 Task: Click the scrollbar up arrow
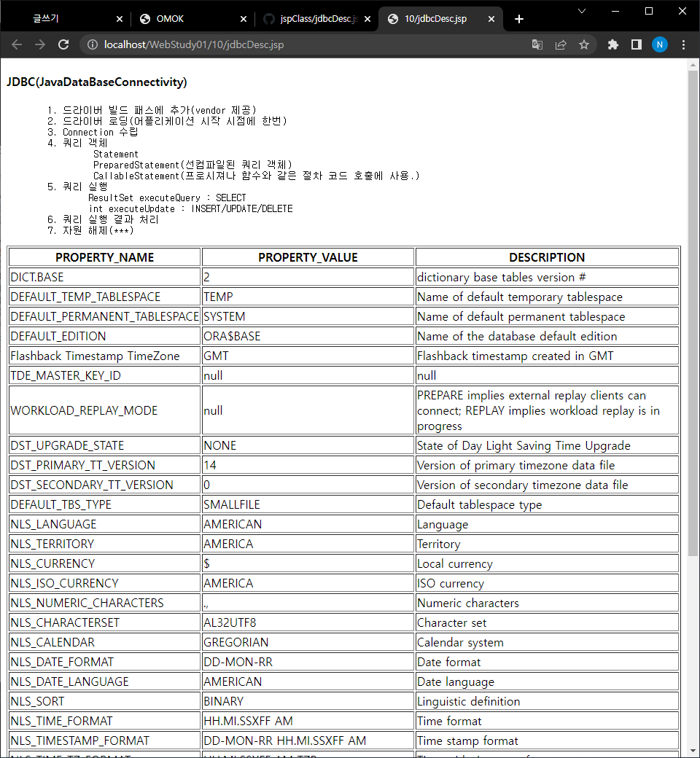coord(693,65)
